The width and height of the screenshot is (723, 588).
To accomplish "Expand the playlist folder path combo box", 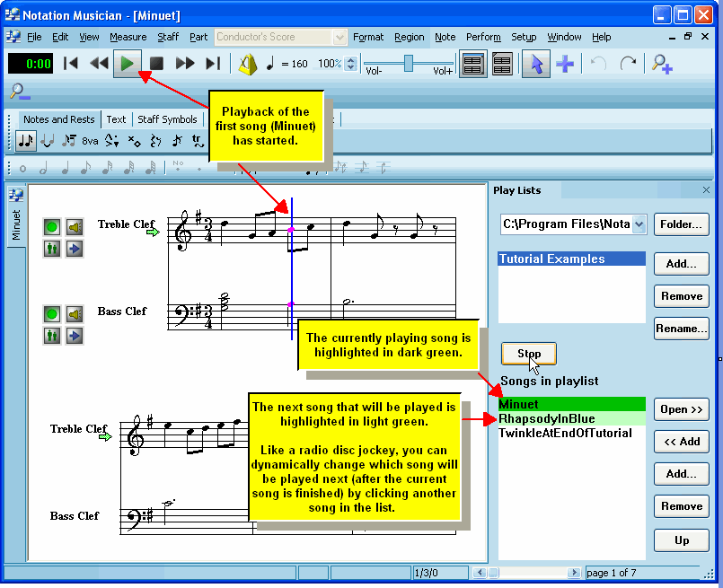I will 637,224.
